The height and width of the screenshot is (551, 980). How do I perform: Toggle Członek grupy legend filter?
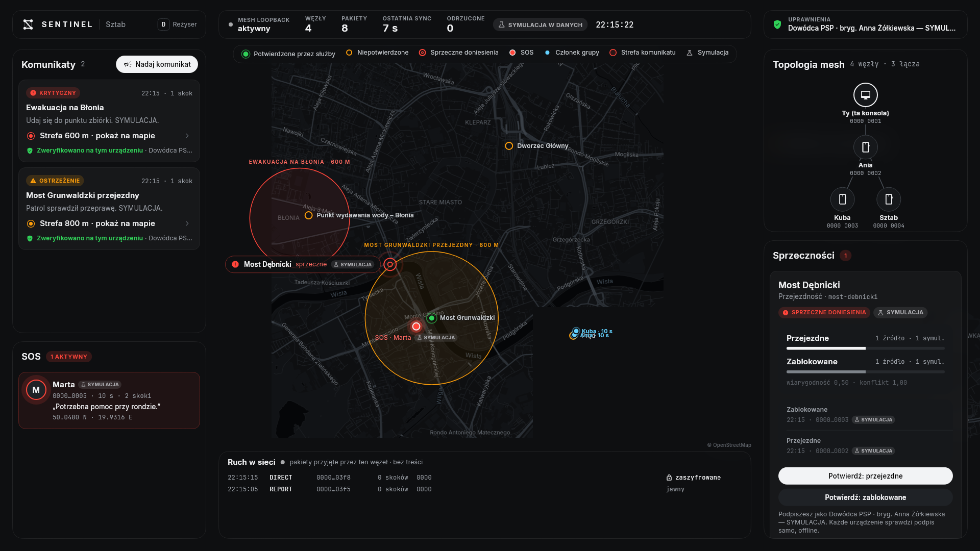pyautogui.click(x=572, y=53)
